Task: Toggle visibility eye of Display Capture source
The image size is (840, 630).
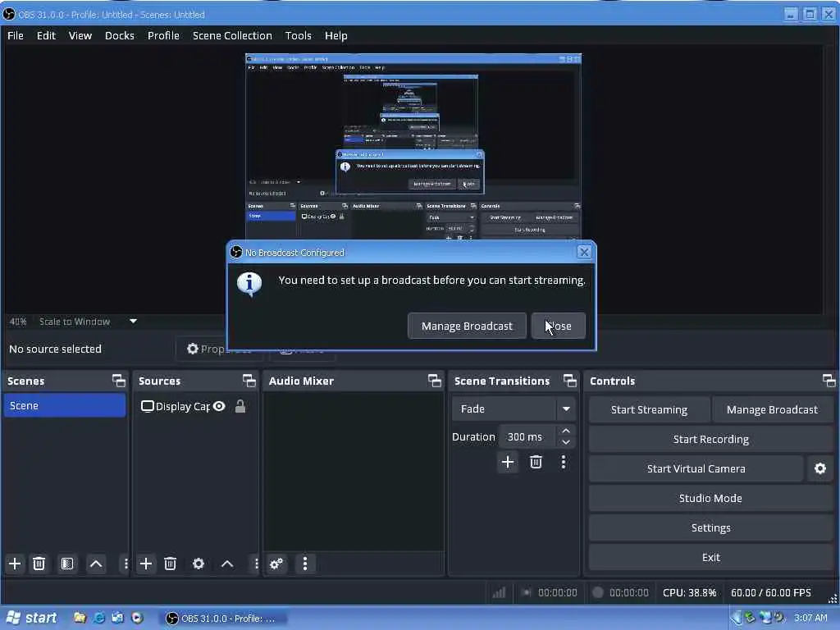Action: click(x=219, y=406)
